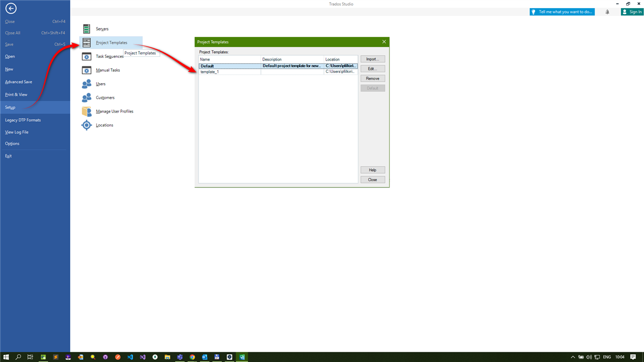The height and width of the screenshot is (362, 644).
Task: Open File Explorer from the taskbar
Action: [x=167, y=357]
